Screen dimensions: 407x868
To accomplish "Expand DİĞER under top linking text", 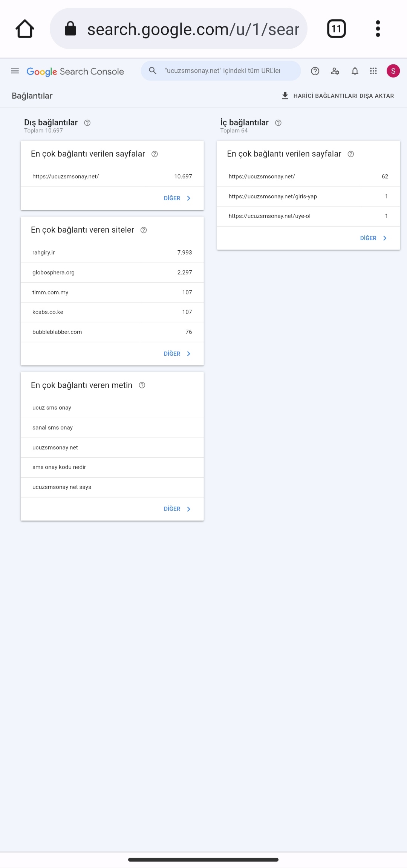I will point(177,509).
